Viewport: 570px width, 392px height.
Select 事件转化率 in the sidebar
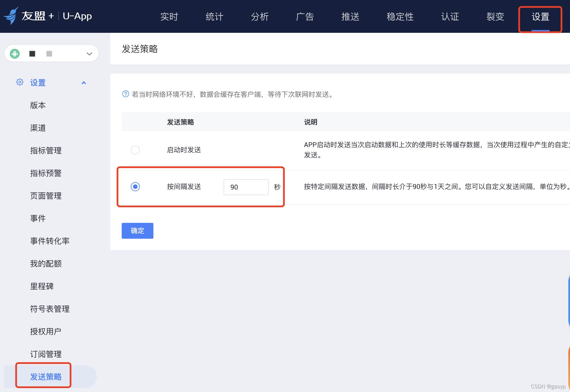[50, 241]
